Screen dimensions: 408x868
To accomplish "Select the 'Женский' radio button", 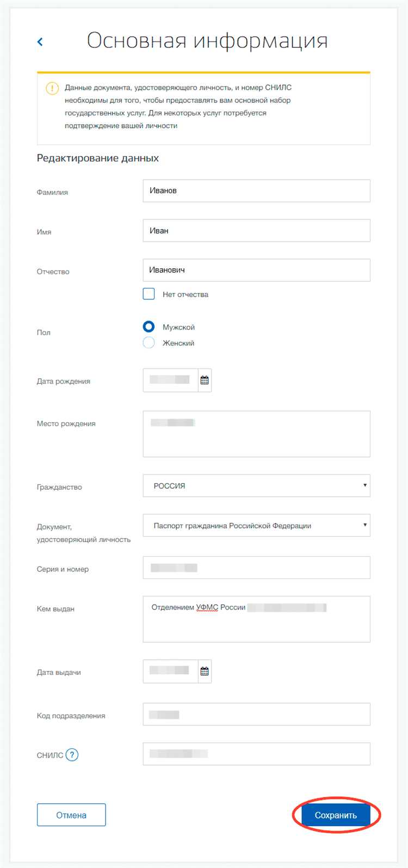I will point(149,343).
